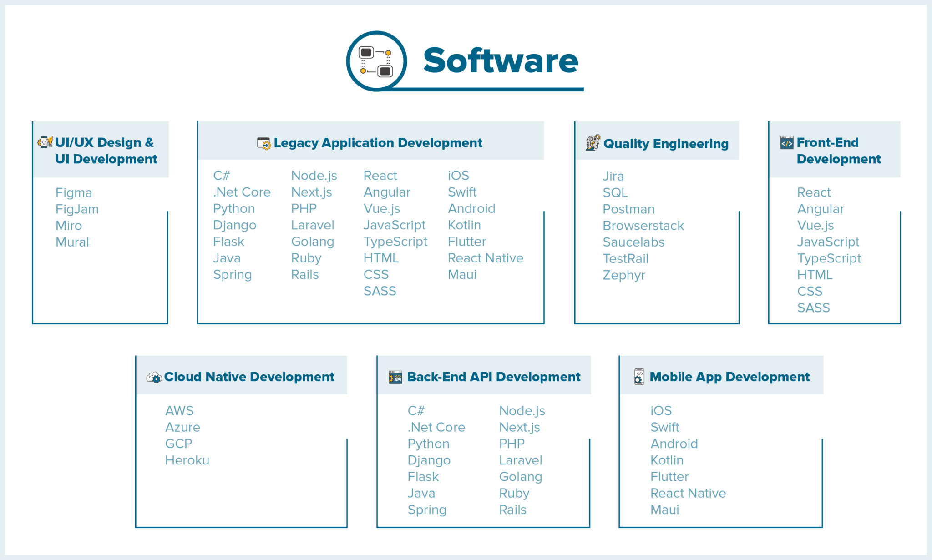932x560 pixels.
Task: Click Angular under Front-End Development
Action: point(821,209)
